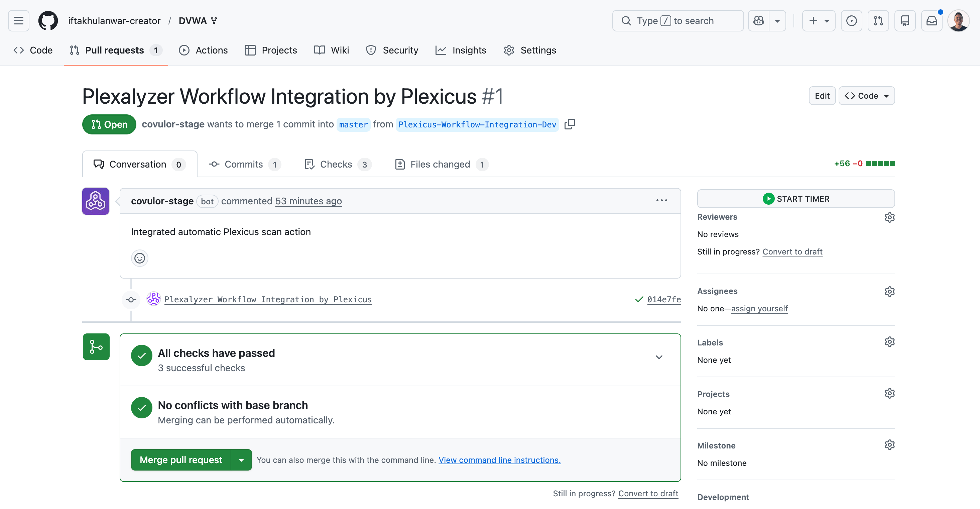The width and height of the screenshot is (980, 509).
Task: Click the search input field
Action: (x=678, y=20)
